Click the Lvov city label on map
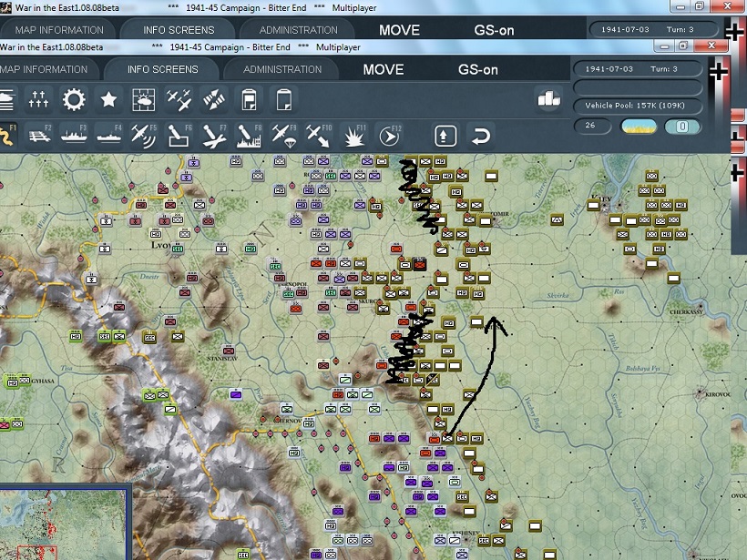The height and width of the screenshot is (560, 747). tap(160, 245)
